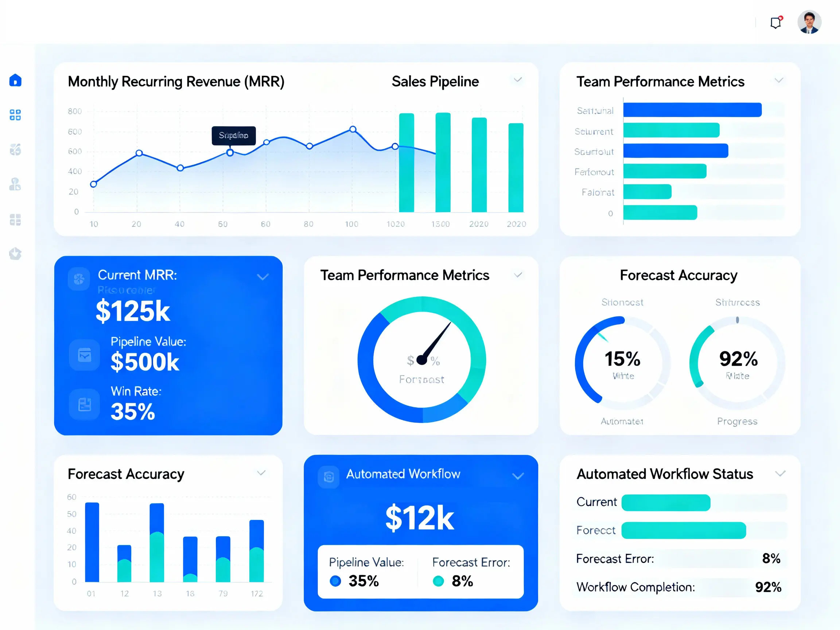Open the Dashboard grid icon in sidebar

coord(15,115)
